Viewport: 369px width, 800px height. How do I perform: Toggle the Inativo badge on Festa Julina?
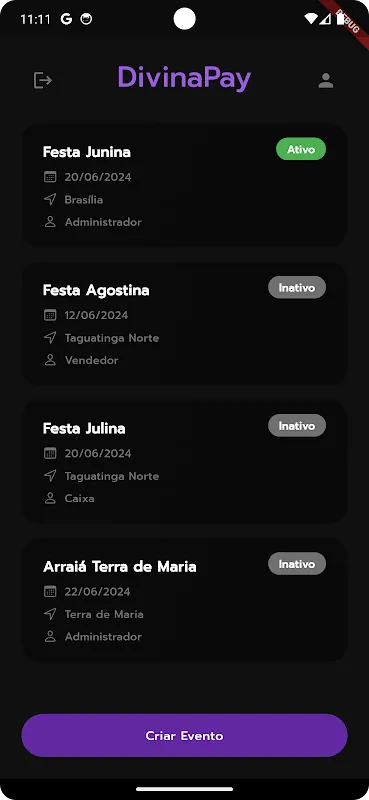(297, 426)
